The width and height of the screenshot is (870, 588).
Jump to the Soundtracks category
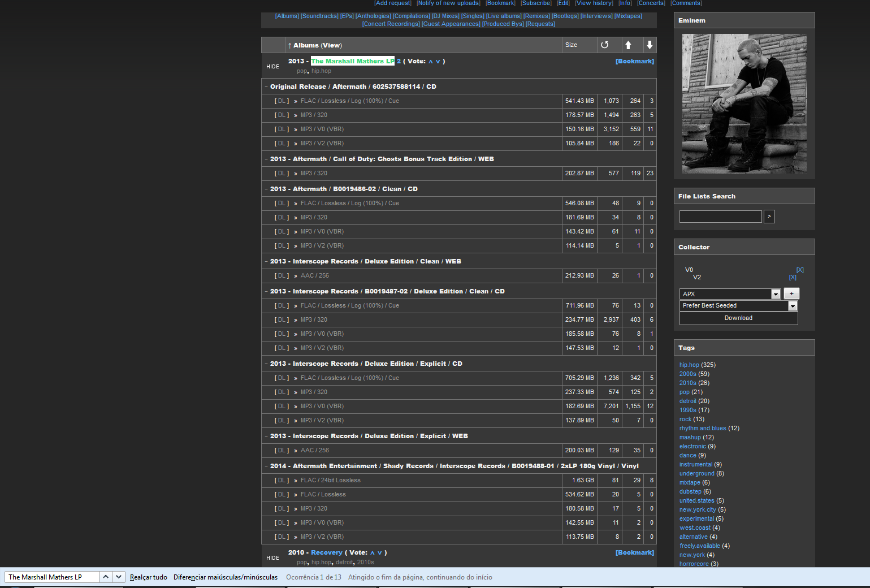[x=319, y=16]
